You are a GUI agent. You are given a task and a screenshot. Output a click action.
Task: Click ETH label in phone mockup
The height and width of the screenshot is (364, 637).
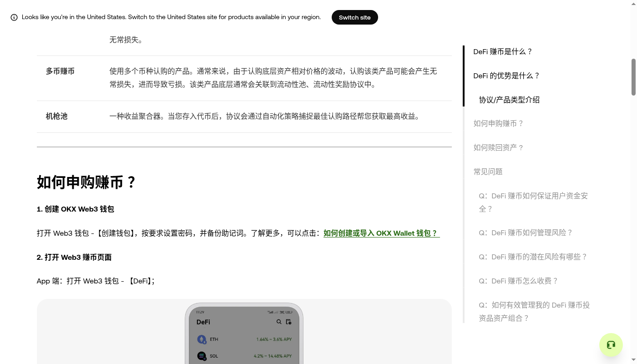point(214,339)
